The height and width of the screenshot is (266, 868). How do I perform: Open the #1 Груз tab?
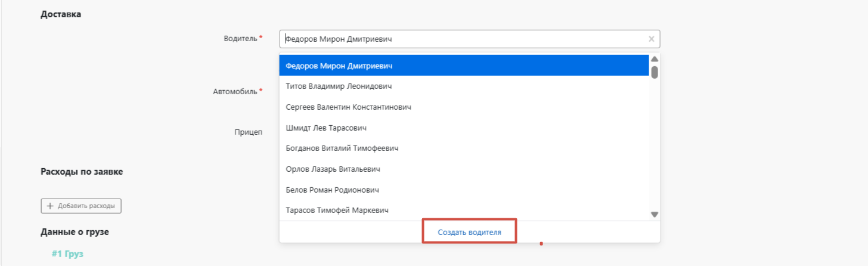coord(67,254)
